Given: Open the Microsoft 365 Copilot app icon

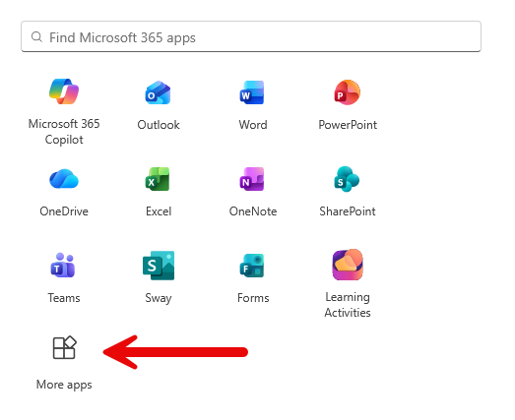Looking at the screenshot, I should (x=64, y=91).
